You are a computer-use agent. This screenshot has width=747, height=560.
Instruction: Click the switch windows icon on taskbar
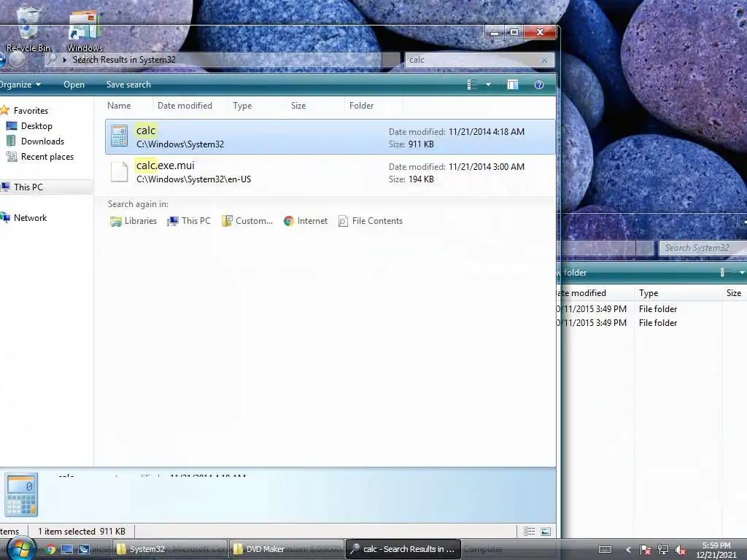click(x=84, y=549)
